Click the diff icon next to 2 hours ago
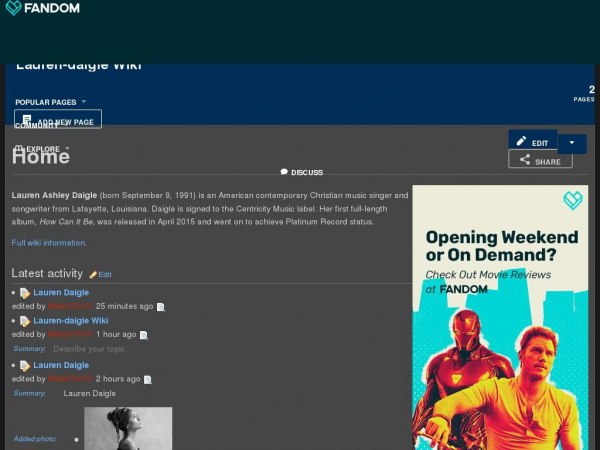 (148, 380)
